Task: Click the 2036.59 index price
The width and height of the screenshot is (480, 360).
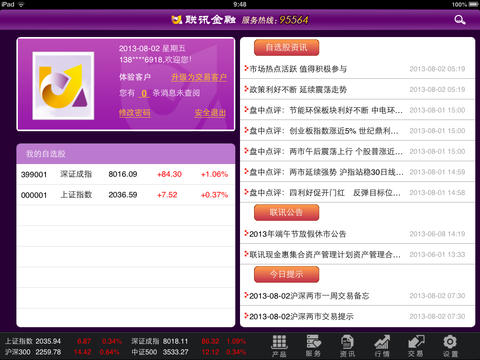Action: 123,195
